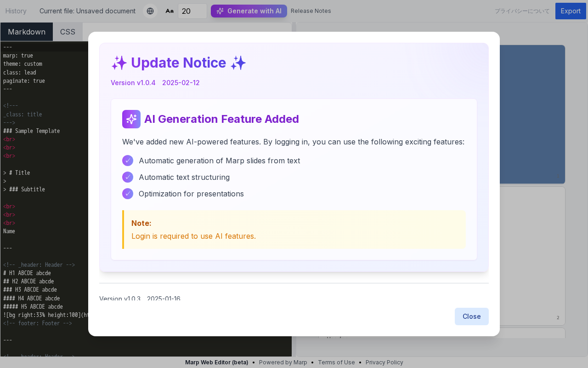
Task: Close the Update Notice dialog
Action: (471, 316)
